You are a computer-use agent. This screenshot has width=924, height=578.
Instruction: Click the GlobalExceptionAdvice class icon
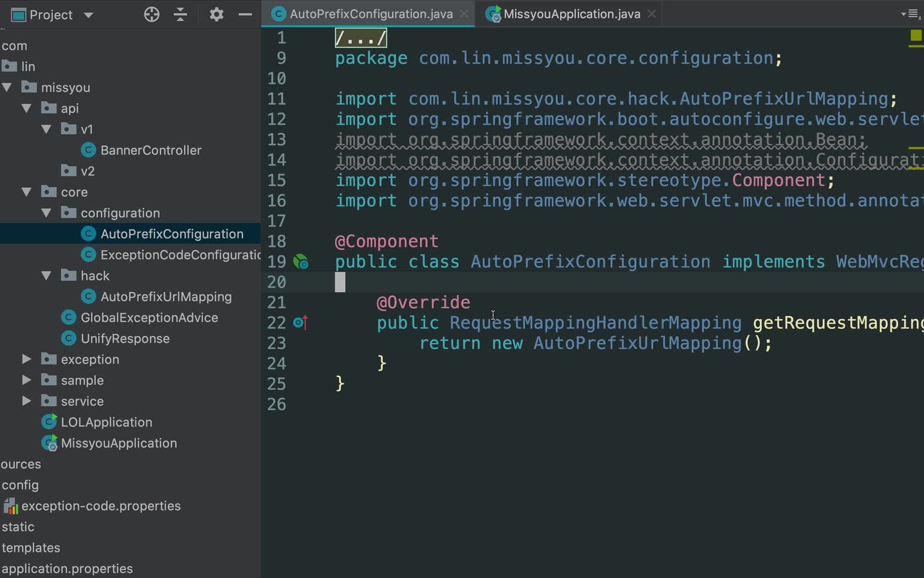pyautogui.click(x=68, y=318)
